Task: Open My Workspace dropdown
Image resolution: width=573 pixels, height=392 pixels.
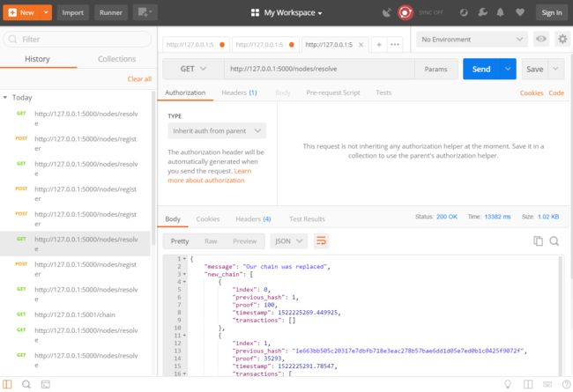Action: click(x=286, y=13)
